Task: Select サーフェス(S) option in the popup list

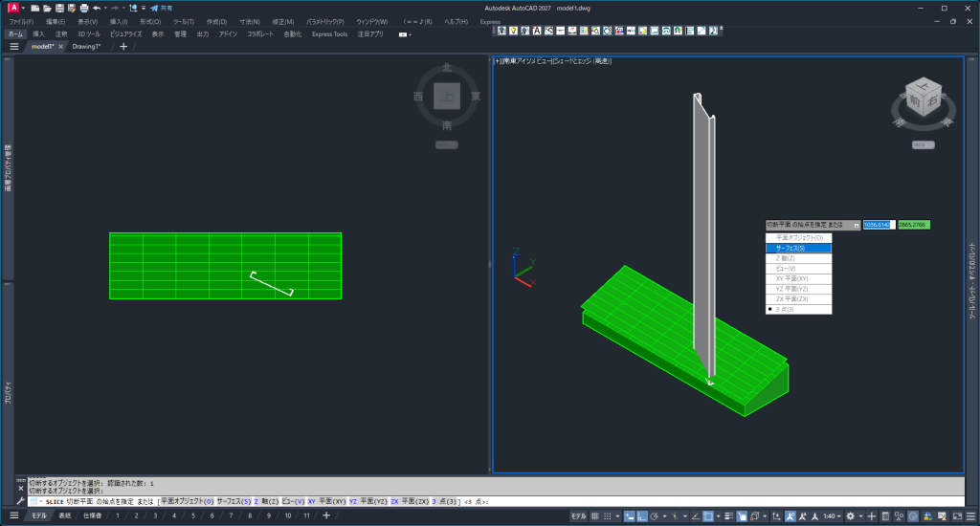Action: 798,248
